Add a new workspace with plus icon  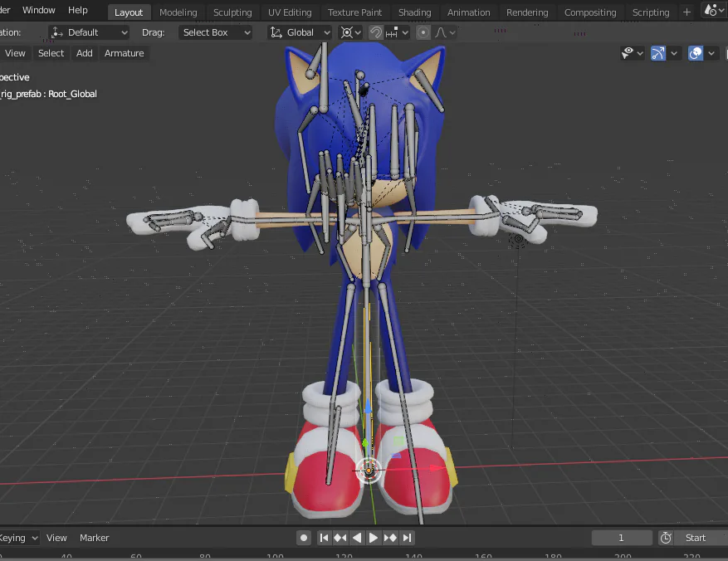click(x=686, y=12)
